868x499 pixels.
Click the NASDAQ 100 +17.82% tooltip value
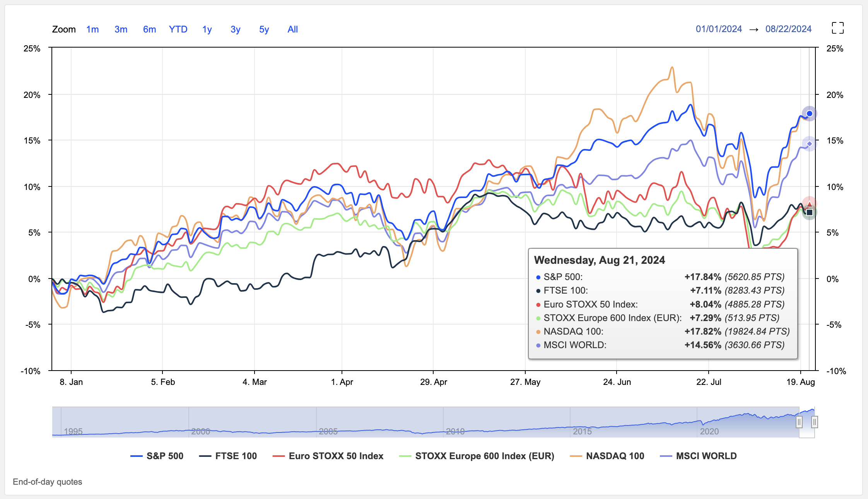(703, 332)
